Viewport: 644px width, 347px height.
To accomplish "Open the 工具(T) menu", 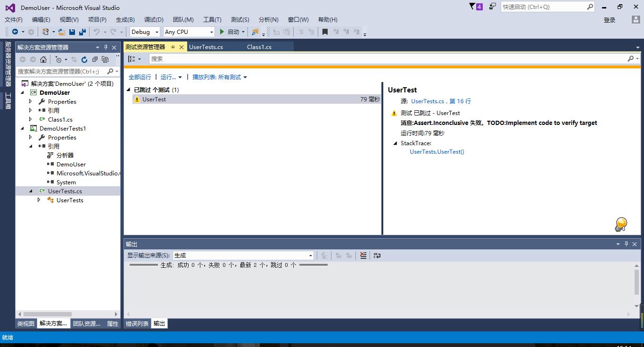I will 212,19.
